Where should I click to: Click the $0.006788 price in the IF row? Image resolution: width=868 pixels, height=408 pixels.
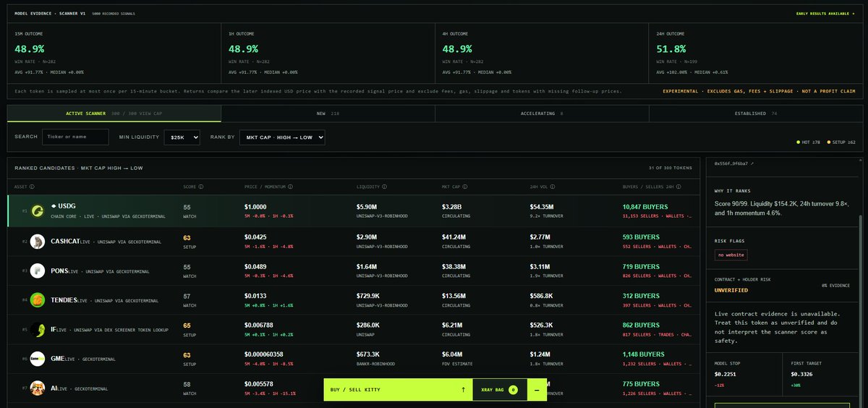260,326
